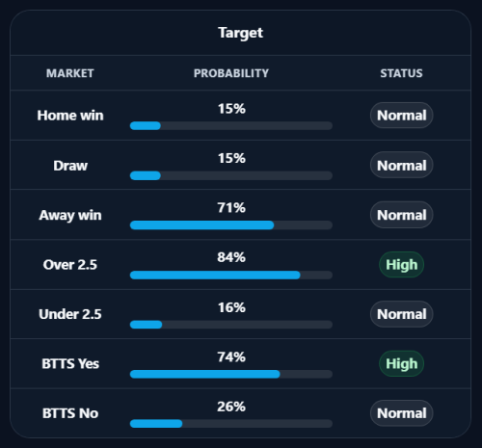Viewport: 482px width, 448px height.
Task: Click the Draw probability bar
Action: pos(231,175)
